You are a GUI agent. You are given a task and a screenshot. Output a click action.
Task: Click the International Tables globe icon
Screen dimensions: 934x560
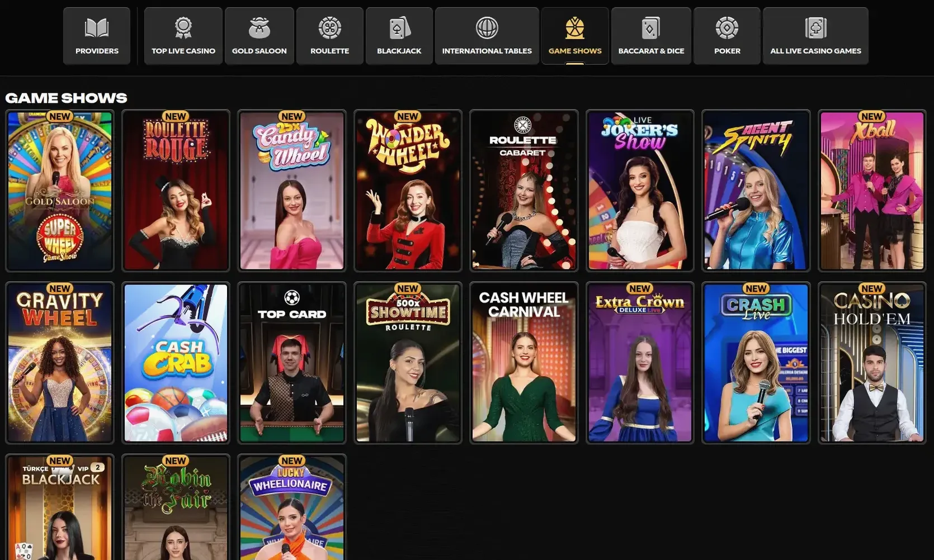coord(487,27)
